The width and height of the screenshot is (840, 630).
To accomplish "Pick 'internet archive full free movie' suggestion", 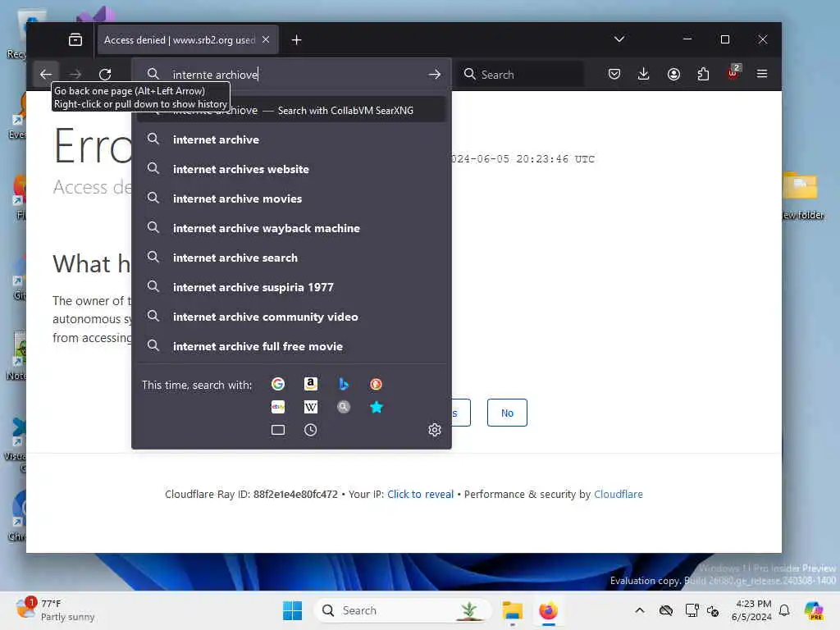I will tap(291, 346).
